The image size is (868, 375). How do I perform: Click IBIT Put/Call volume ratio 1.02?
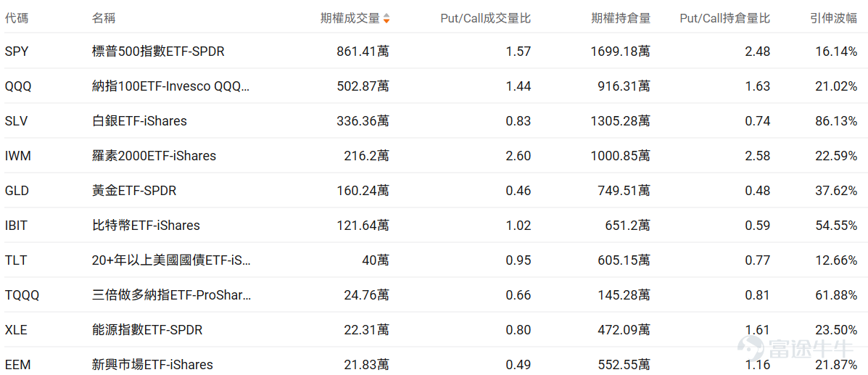[x=518, y=226]
